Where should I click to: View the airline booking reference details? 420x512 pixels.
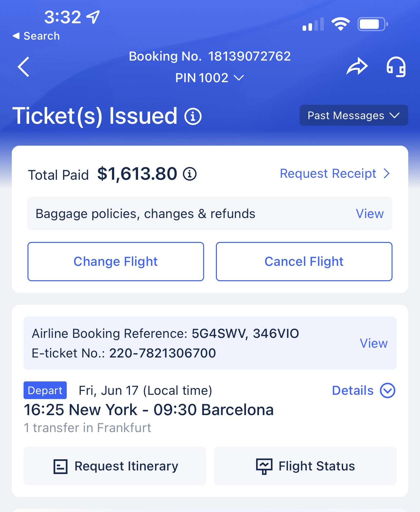point(373,343)
